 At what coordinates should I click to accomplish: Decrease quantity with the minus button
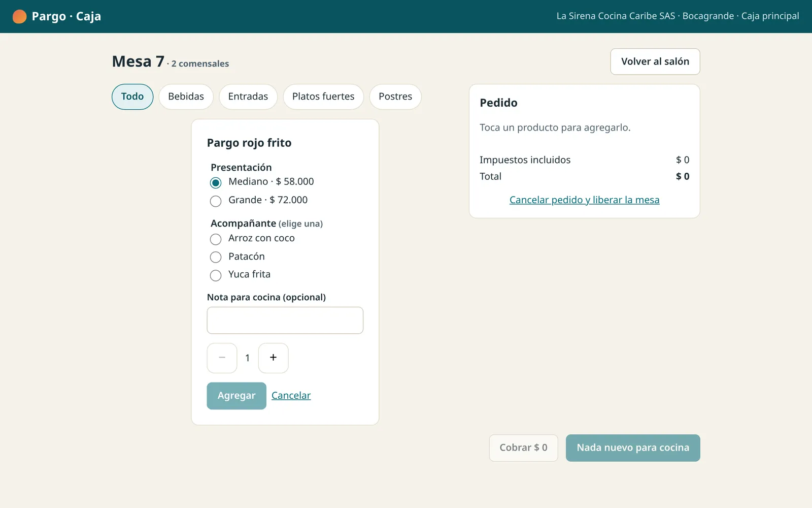tap(222, 358)
